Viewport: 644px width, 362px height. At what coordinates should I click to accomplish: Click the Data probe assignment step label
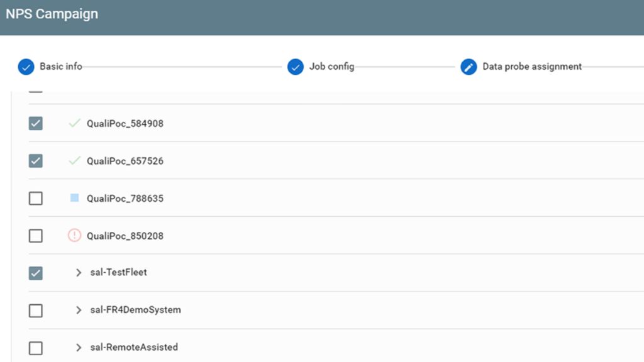click(x=531, y=67)
